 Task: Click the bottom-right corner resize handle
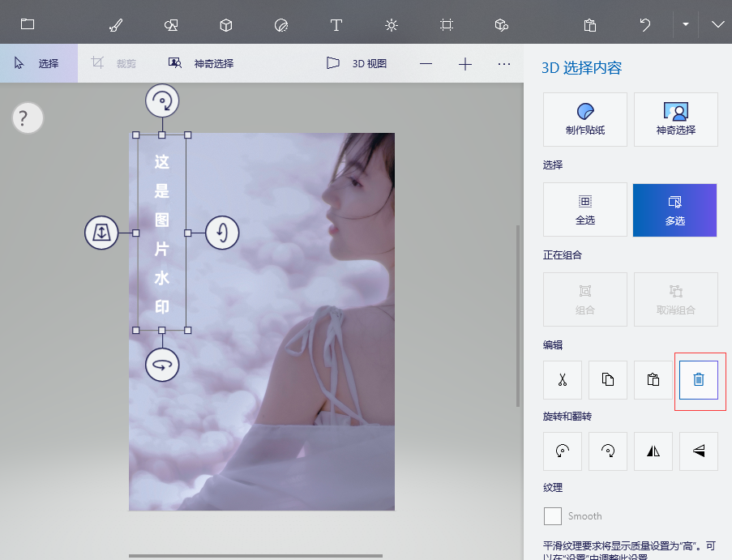pos(188,331)
